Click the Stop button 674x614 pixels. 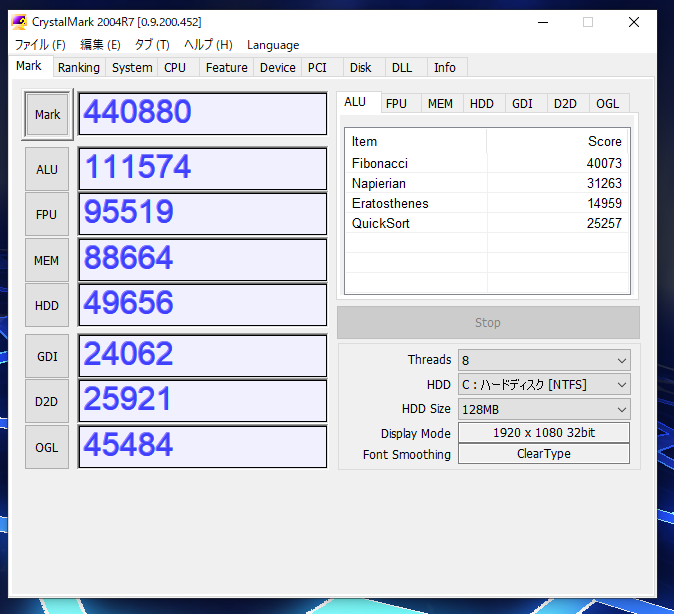pos(488,322)
